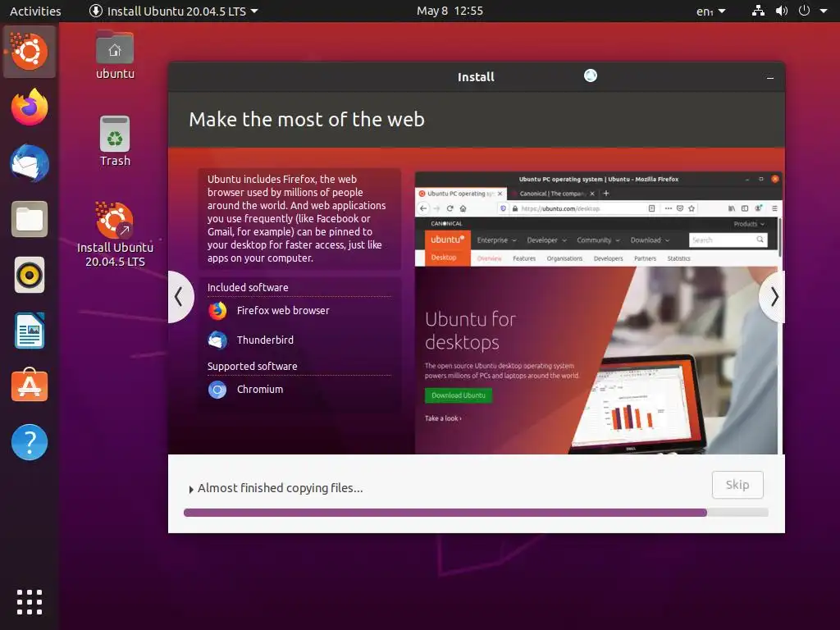Open Install Ubuntu 20.04.5 LTS app menu
This screenshot has height=630, width=840.
pyautogui.click(x=174, y=11)
